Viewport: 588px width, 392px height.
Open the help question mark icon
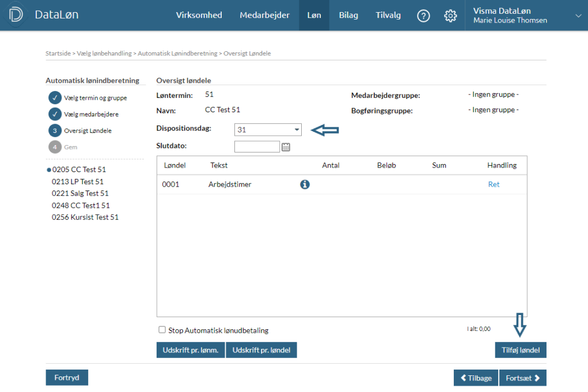[423, 16]
